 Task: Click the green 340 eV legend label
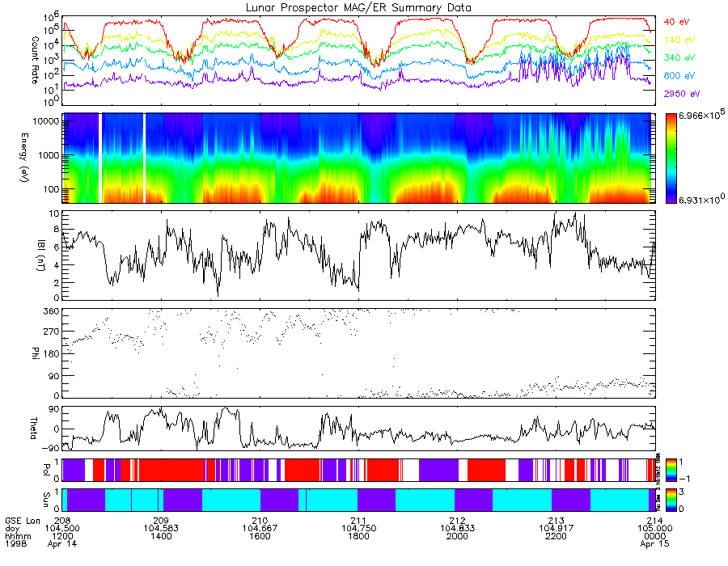point(679,57)
